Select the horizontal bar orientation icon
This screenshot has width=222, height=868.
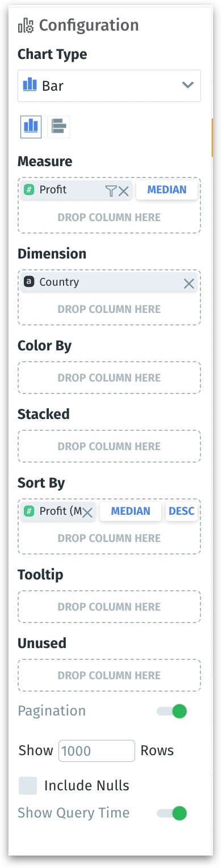tap(58, 126)
